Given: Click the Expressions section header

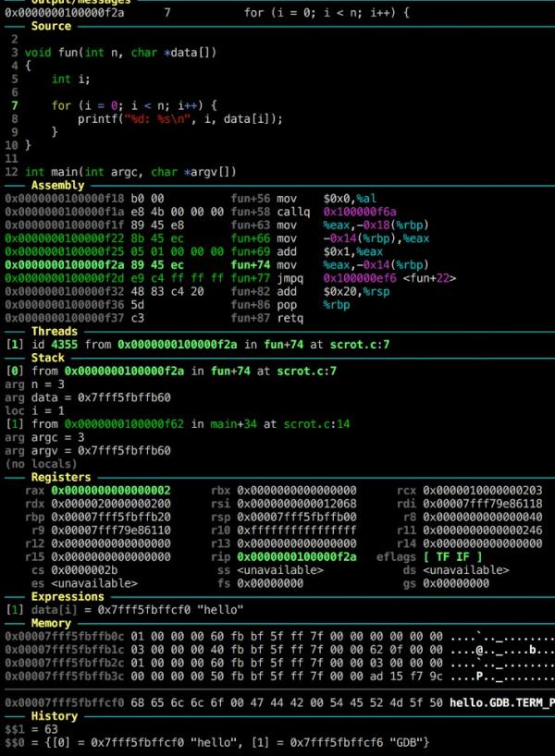Looking at the screenshot, I should pyautogui.click(x=68, y=597).
